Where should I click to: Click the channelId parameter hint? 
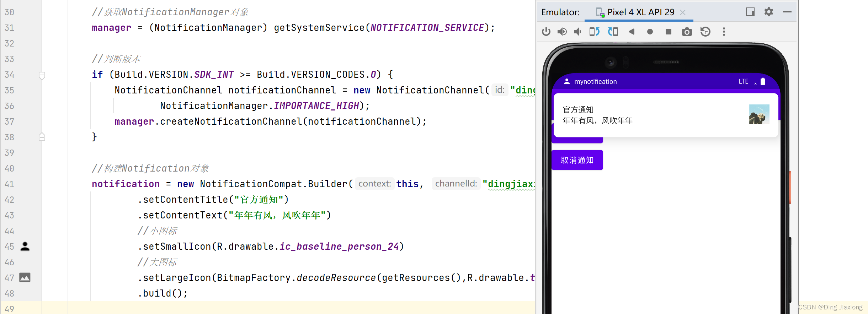(x=456, y=184)
